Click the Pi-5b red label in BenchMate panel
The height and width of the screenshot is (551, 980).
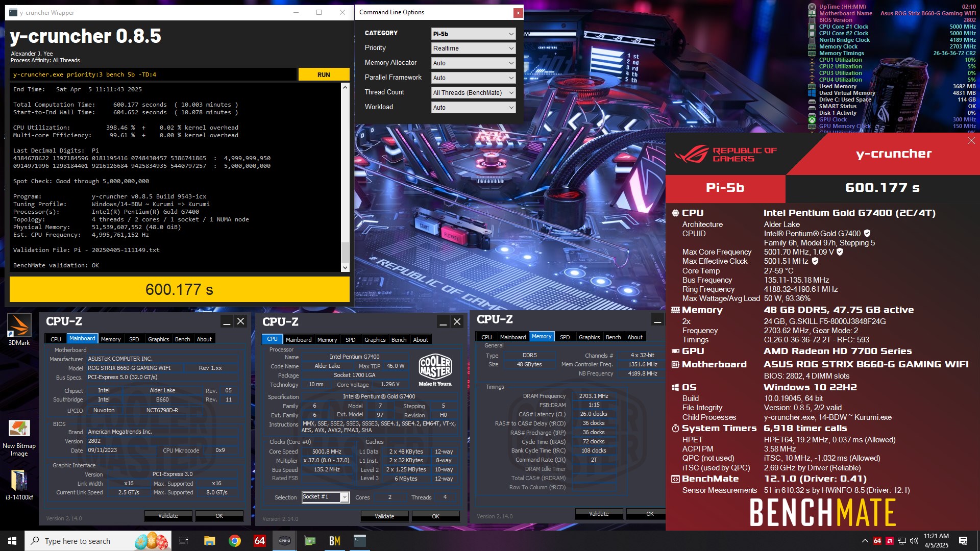725,188
